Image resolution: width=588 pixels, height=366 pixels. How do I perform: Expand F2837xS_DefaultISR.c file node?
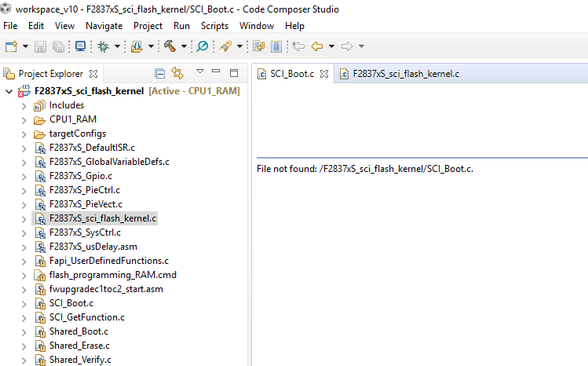24,148
